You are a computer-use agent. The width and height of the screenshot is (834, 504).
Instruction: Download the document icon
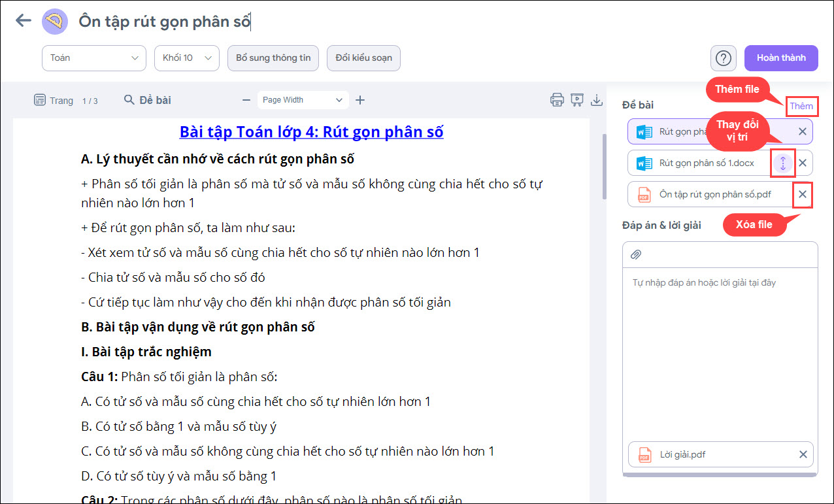(596, 100)
